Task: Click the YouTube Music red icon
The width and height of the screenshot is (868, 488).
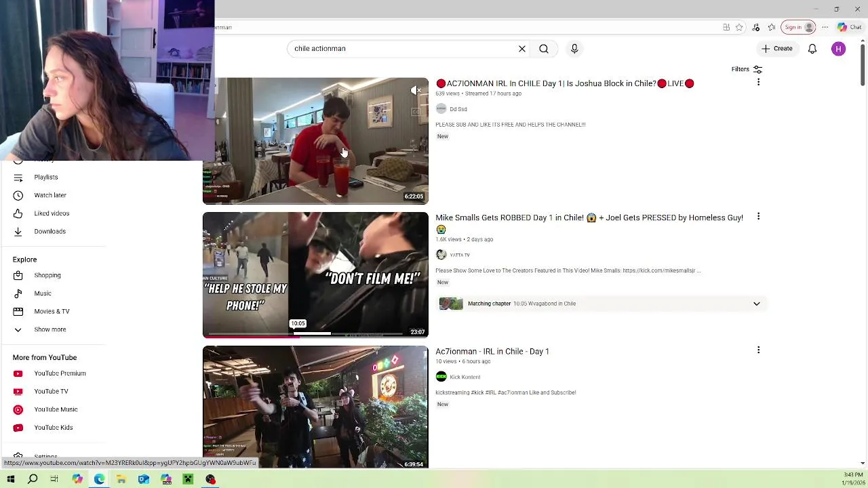Action: pyautogui.click(x=18, y=409)
